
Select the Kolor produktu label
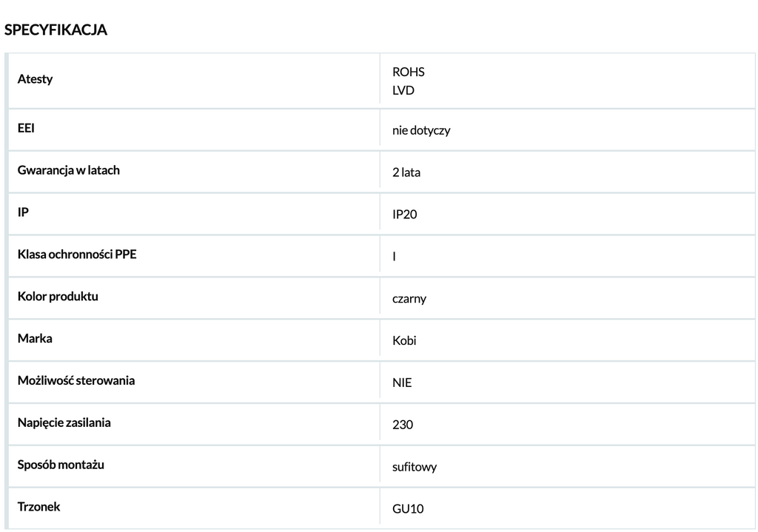[x=58, y=296]
